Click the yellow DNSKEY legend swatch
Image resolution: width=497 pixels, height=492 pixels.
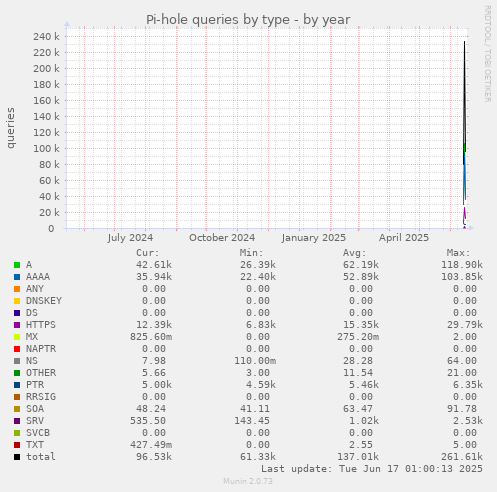[17, 301]
